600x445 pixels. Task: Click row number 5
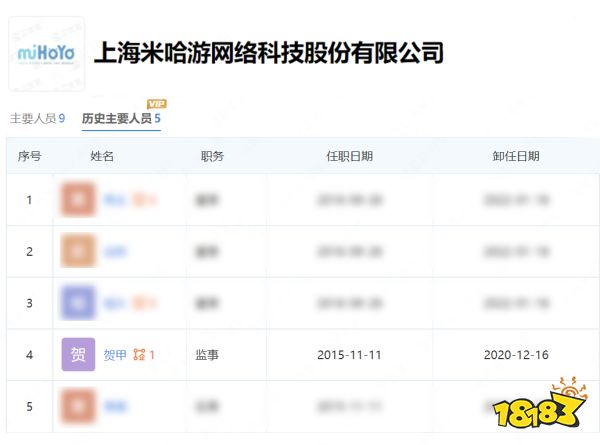click(x=29, y=406)
